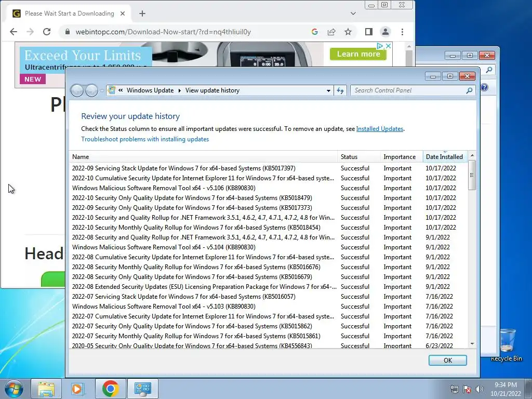
Task: Select the KB5018454 Monthly Quality Rollup
Action: point(268,228)
